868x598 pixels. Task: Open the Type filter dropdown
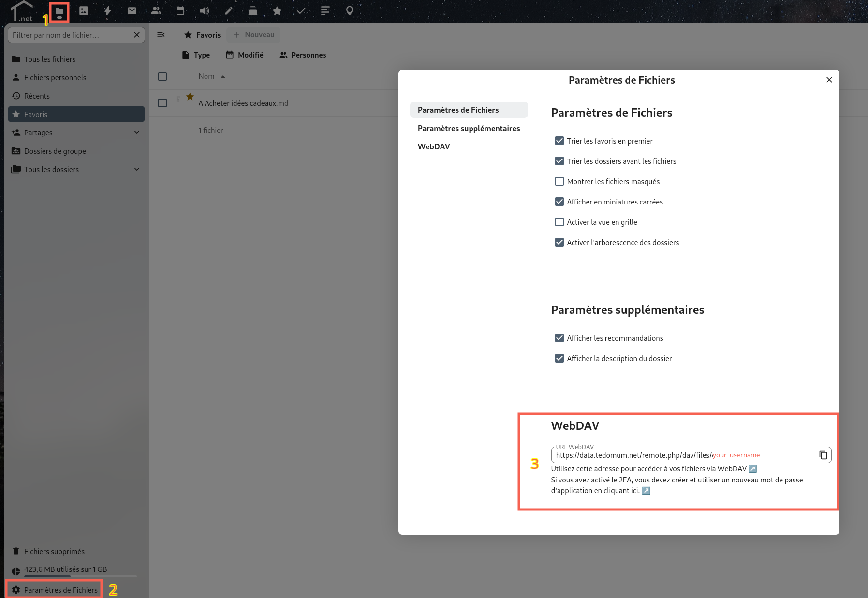click(x=196, y=55)
